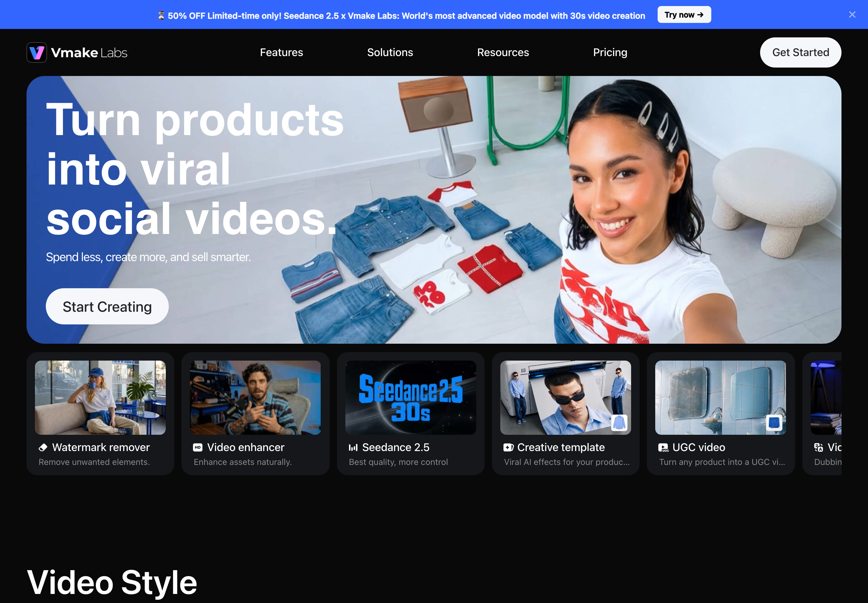Screen dimensions: 868x603
Task: Open the Video enhancer thumbnail
Action: coord(255,397)
